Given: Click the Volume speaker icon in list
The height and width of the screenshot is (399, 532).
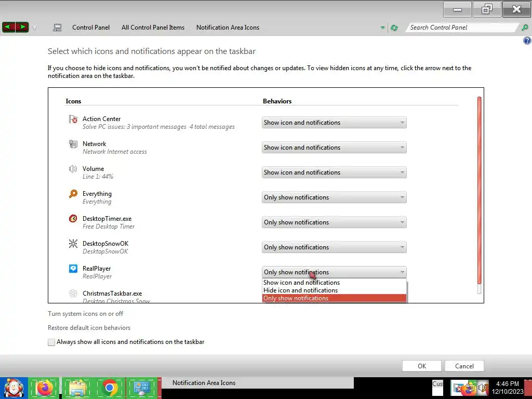Looking at the screenshot, I should (x=73, y=169).
